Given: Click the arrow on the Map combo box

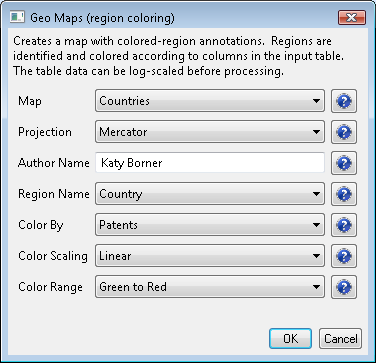Looking at the screenshot, I should pos(316,101).
